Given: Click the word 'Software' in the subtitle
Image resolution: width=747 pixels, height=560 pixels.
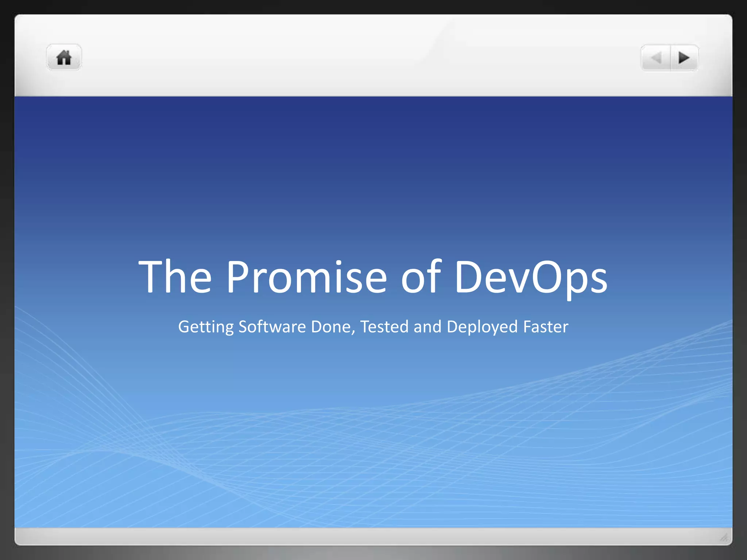Looking at the screenshot, I should (x=272, y=327).
